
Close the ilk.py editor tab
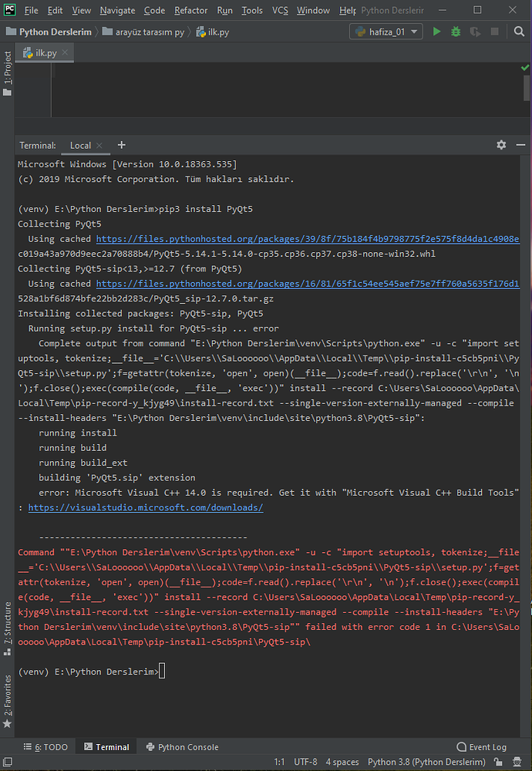[x=65, y=52]
